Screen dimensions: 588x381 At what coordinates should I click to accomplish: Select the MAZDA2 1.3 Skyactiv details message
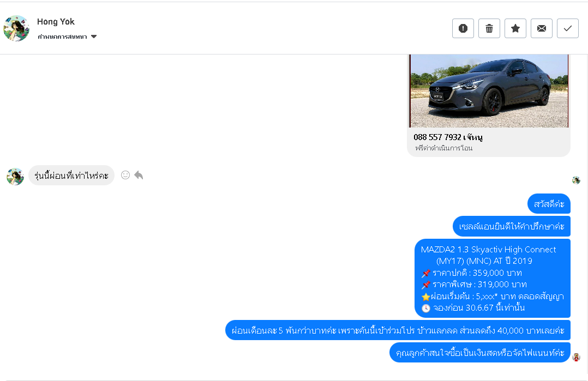[x=493, y=278]
